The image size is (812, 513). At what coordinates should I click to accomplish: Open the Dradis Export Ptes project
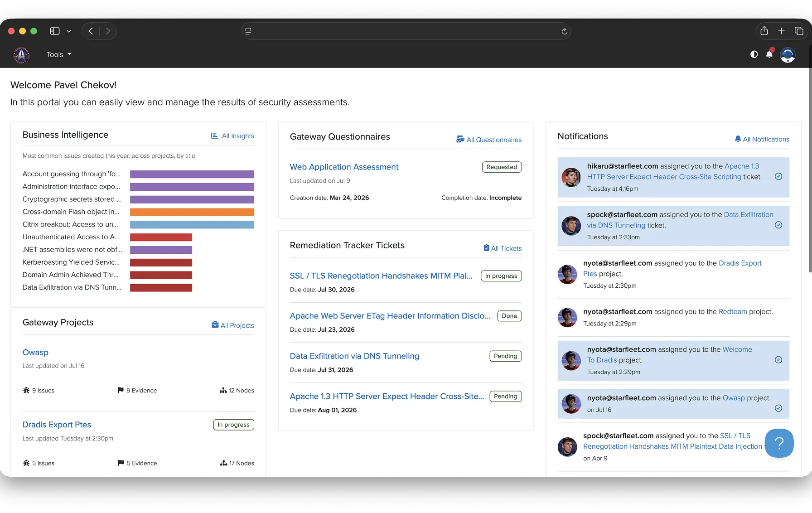[x=57, y=425]
